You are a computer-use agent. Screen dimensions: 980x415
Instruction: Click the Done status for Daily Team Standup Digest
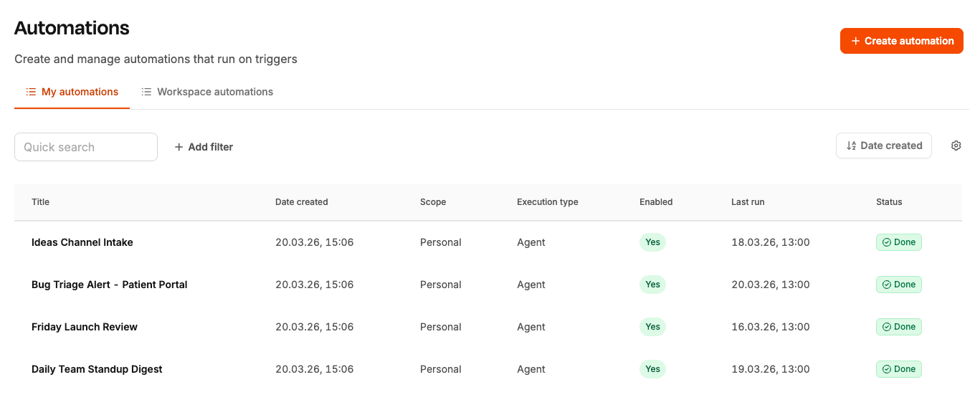pos(898,369)
